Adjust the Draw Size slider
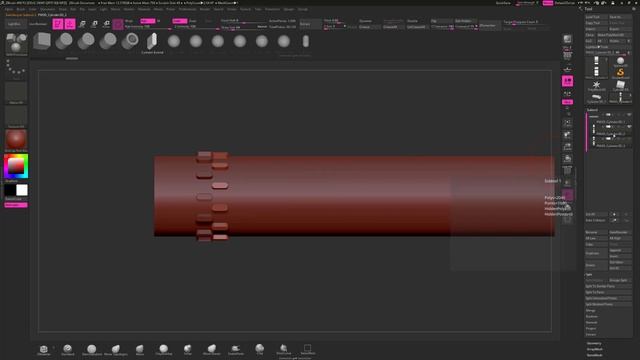The width and height of the screenshot is (640, 360). (x=243, y=27)
